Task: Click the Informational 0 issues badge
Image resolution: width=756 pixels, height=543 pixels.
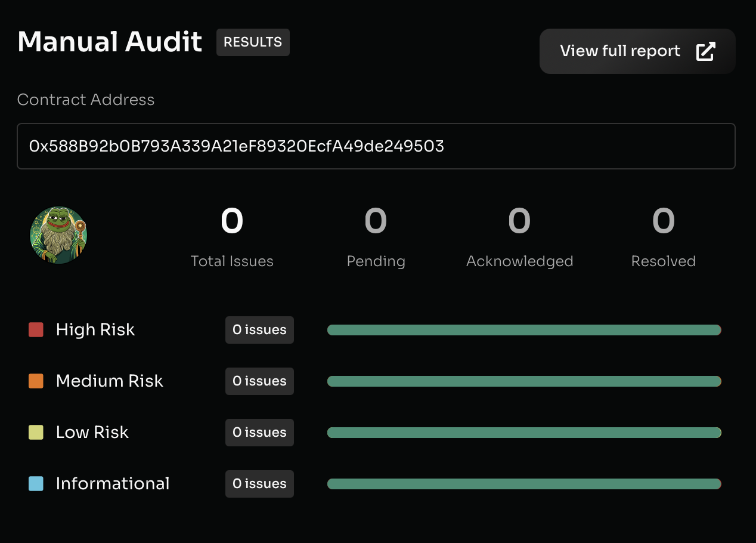Action: click(x=259, y=484)
